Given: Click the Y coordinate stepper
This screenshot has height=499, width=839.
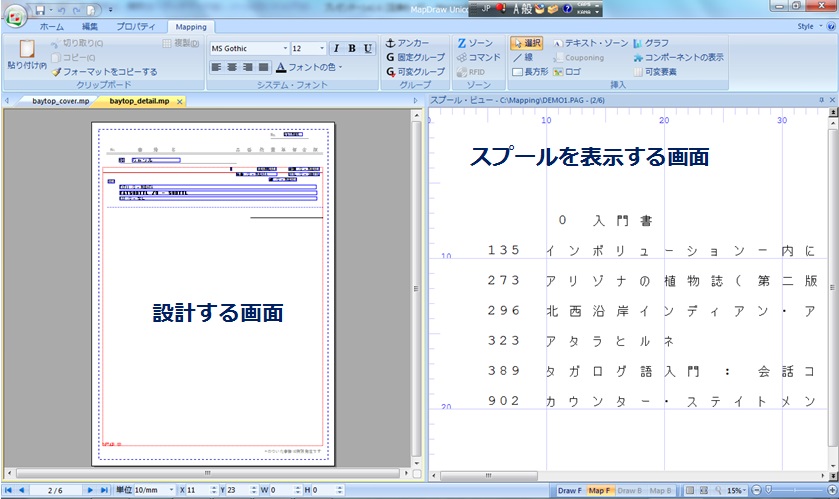Looking at the screenshot, I should coord(254,490).
